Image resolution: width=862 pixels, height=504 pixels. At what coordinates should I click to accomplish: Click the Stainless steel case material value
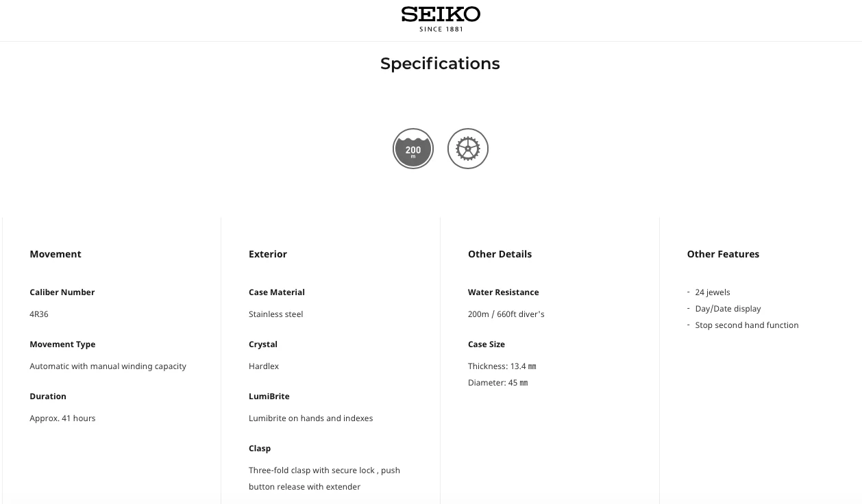(x=275, y=314)
